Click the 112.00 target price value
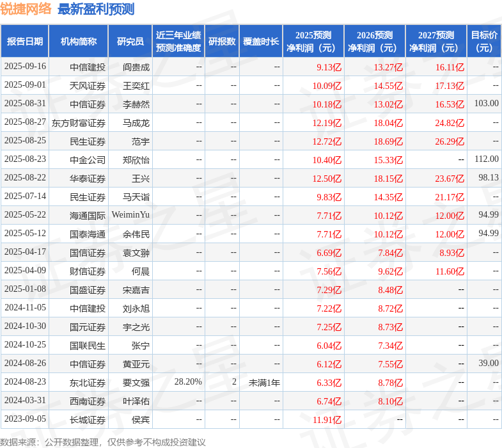This screenshot has width=502, height=448. [x=486, y=159]
